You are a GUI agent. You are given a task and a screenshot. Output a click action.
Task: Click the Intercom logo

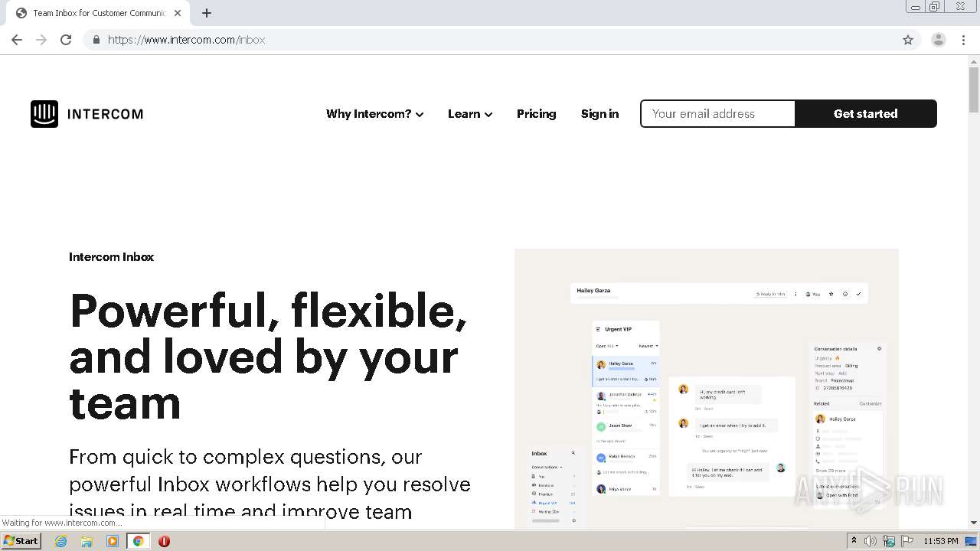pos(87,114)
